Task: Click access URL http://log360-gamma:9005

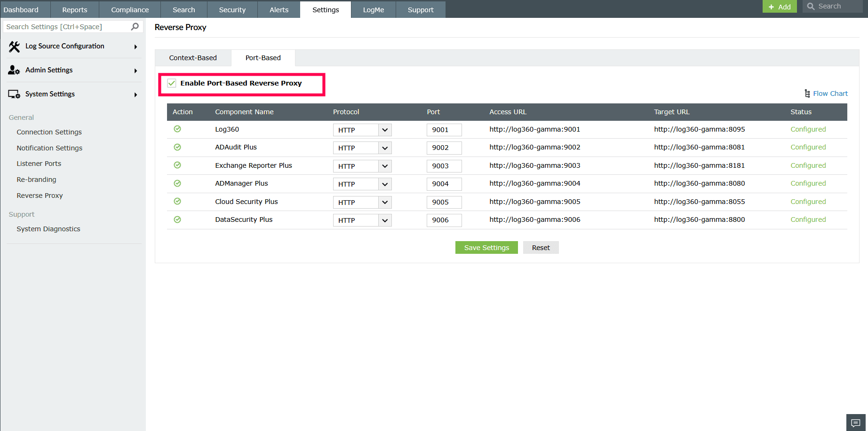Action: point(535,202)
